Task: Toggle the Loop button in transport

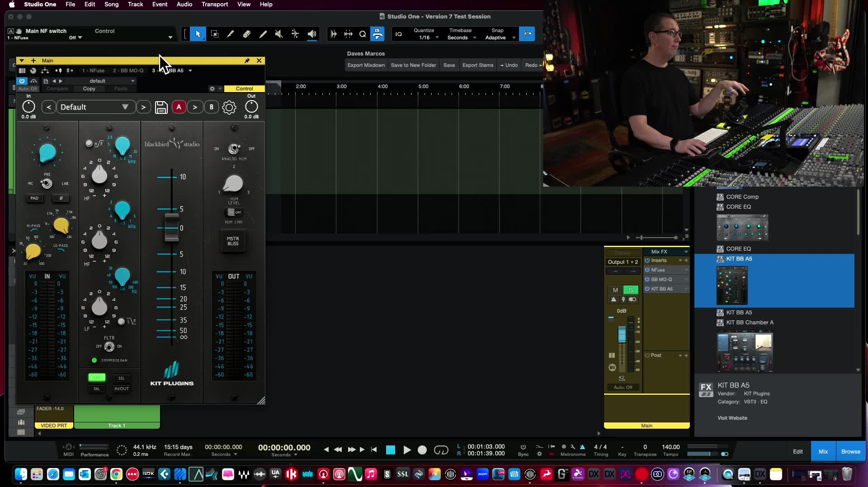Action: coord(441,450)
